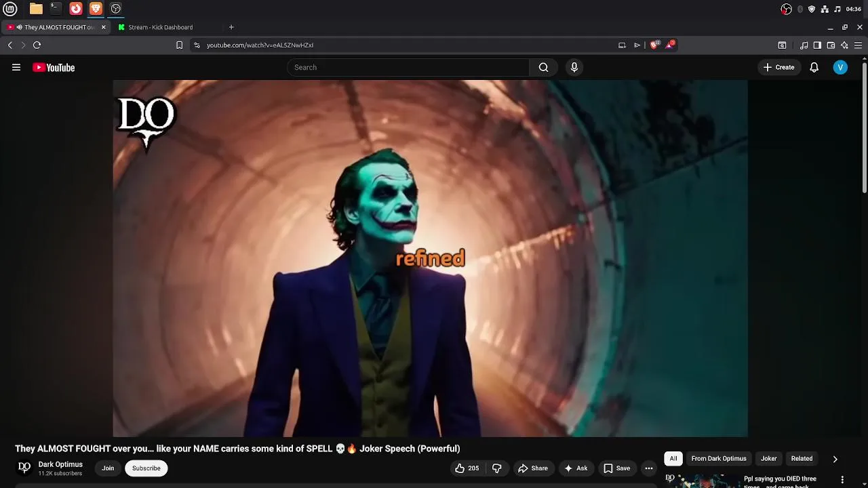868x488 pixels.
Task: Open the 'Ppl saying you DIED' recommended video
Action: (780, 482)
